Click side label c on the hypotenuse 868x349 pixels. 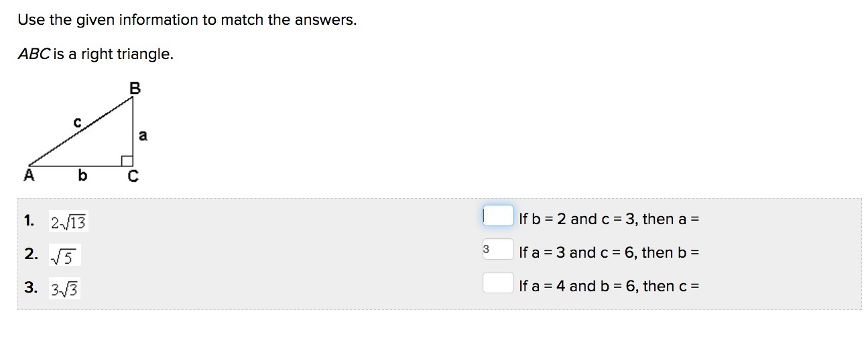click(78, 122)
